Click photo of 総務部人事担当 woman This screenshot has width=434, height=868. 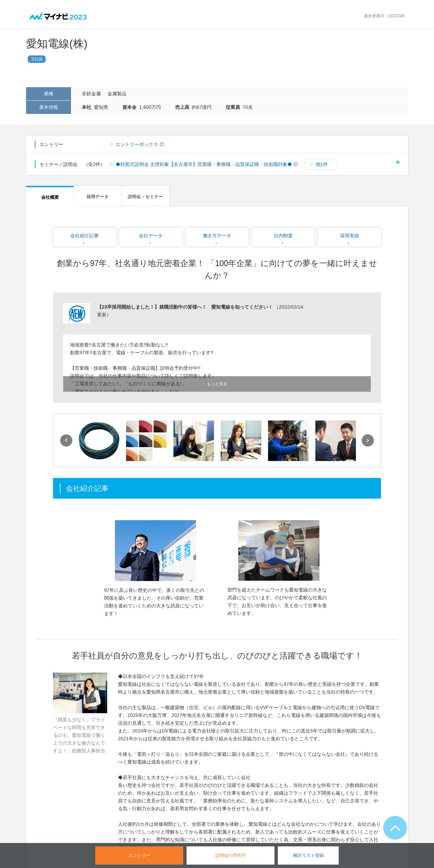(x=80, y=693)
